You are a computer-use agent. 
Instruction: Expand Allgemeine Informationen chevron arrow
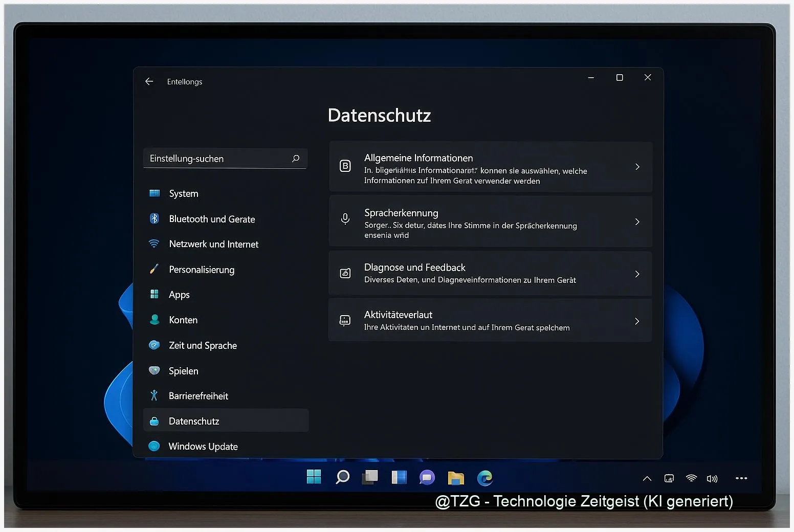point(637,167)
